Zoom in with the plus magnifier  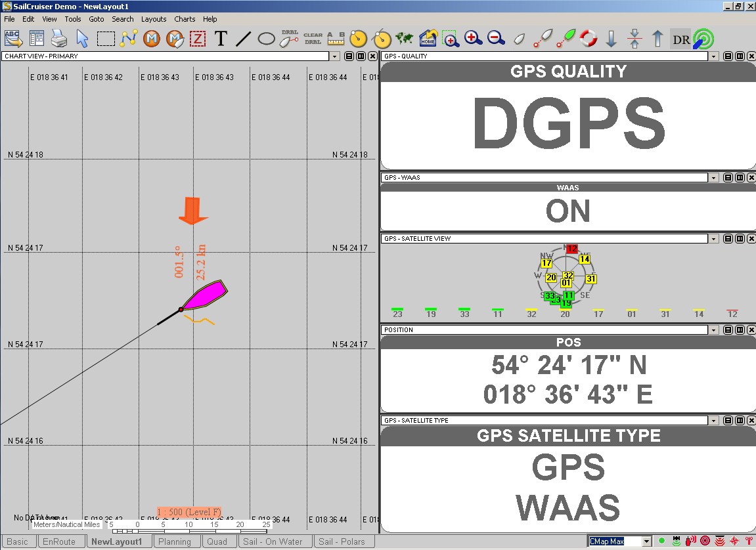click(473, 39)
